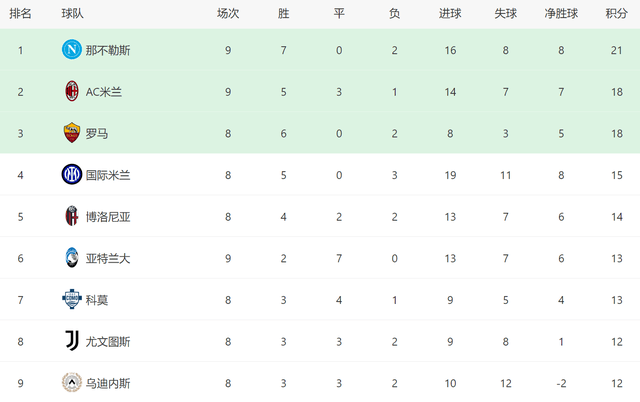Open the 国际米兰 team page
This screenshot has height=402, width=640.
[x=107, y=175]
